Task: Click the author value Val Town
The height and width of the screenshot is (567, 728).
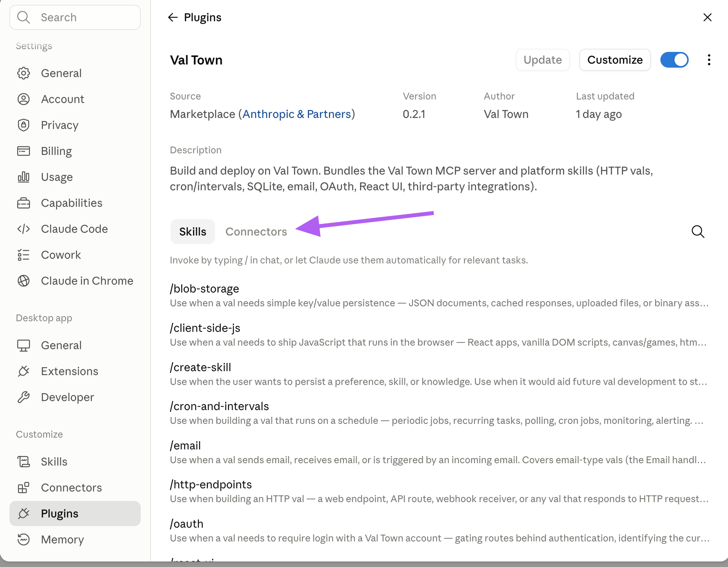Action: pos(506,114)
